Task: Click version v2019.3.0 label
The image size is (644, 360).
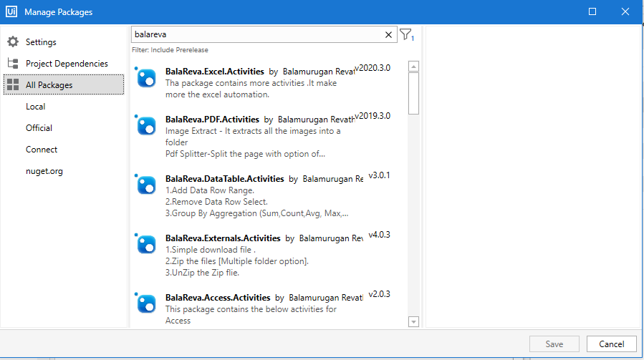Action: (x=373, y=116)
